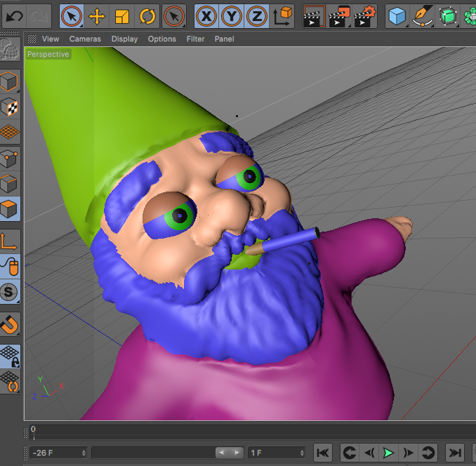
Task: Expand the Cube primitive object dropdown
Action: pyautogui.click(x=398, y=15)
